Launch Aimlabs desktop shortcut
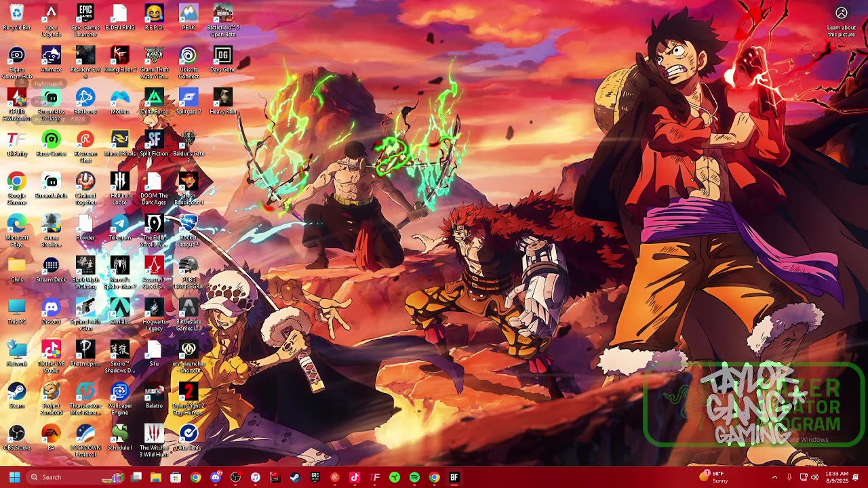The width and height of the screenshot is (868, 488). 120,312
